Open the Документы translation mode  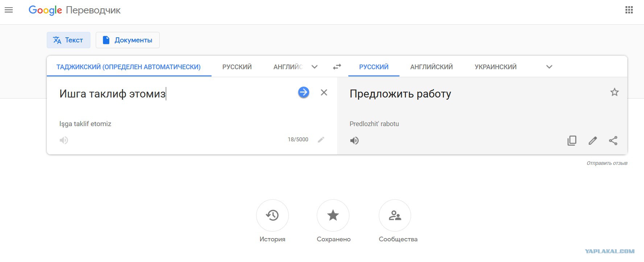(x=127, y=40)
